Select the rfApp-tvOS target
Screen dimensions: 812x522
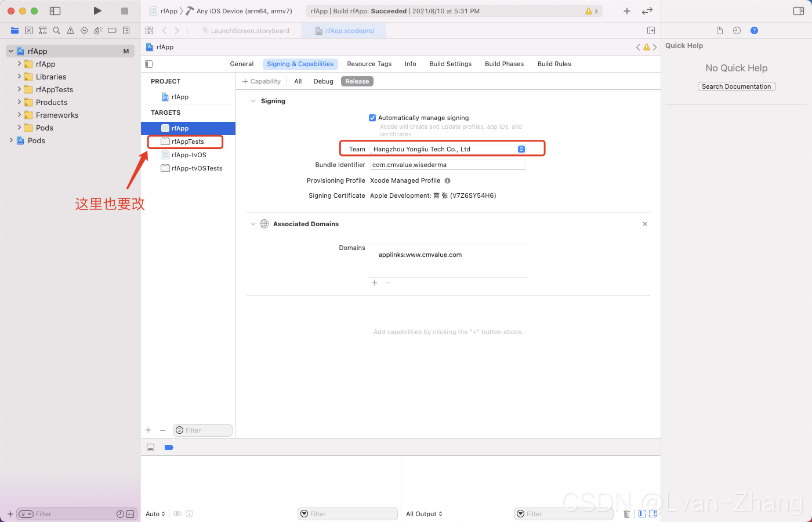pos(188,155)
